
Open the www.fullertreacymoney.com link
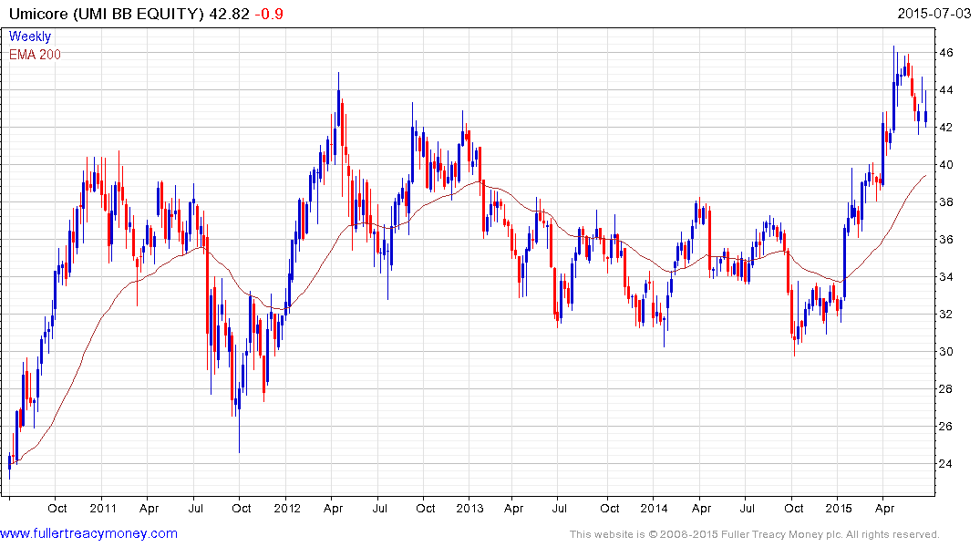point(88,533)
